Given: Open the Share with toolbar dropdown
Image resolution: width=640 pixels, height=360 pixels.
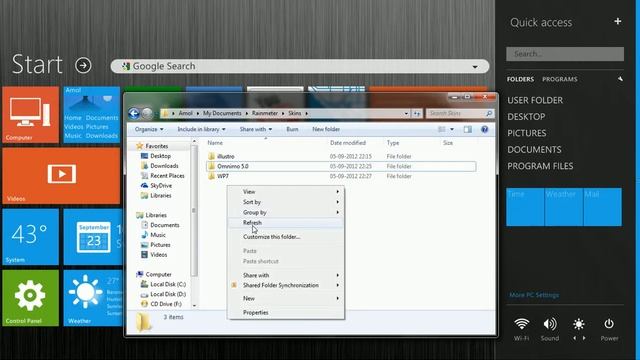Looking at the screenshot, I should [x=256, y=129].
